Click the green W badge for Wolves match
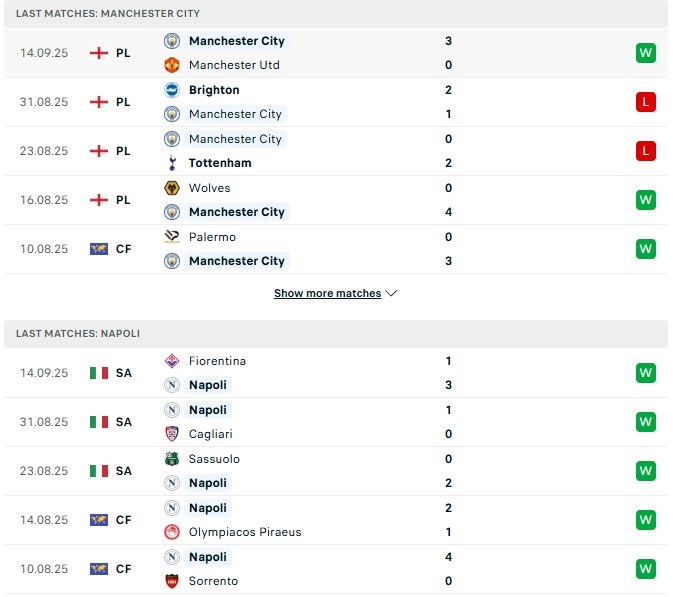The width and height of the screenshot is (680, 597). tap(645, 200)
